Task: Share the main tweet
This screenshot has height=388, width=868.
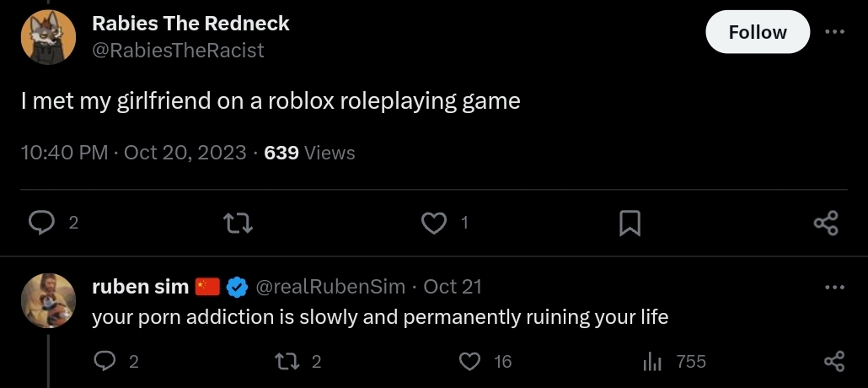Action: 826,223
